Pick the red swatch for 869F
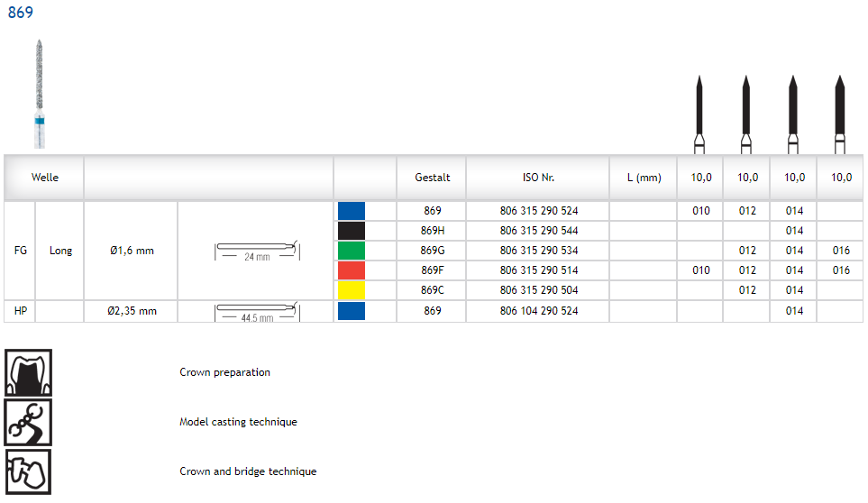 pyautogui.click(x=352, y=270)
